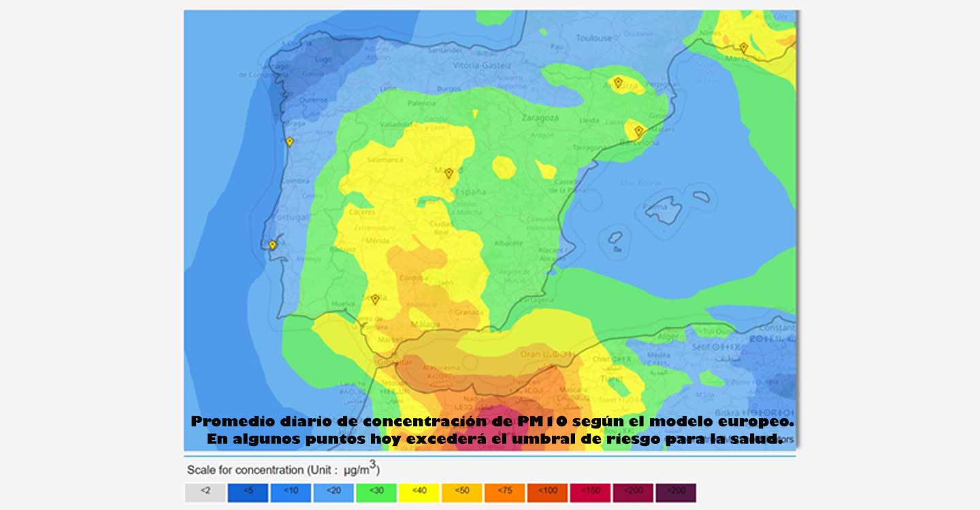Click the grey <2 legend swatch

[x=205, y=493]
